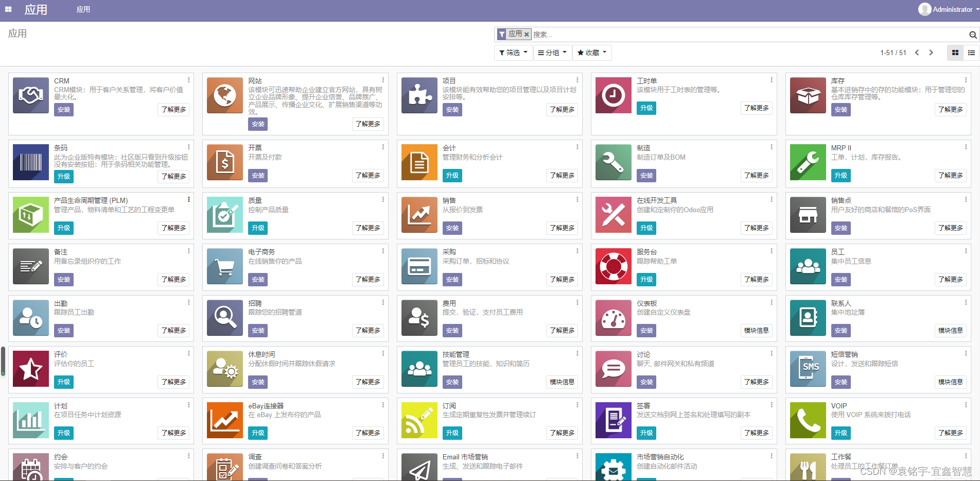This screenshot has width=980, height=481.
Task: Click 安装 on the CRM card
Action: click(x=63, y=110)
